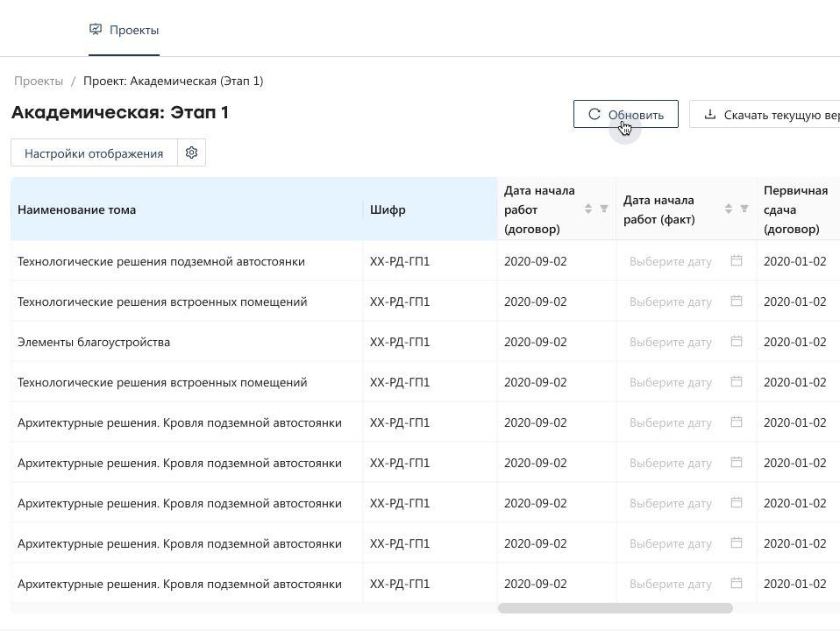Viewport: 840px width, 631px height.
Task: Click the horizontal table scrollbar
Action: click(x=615, y=608)
